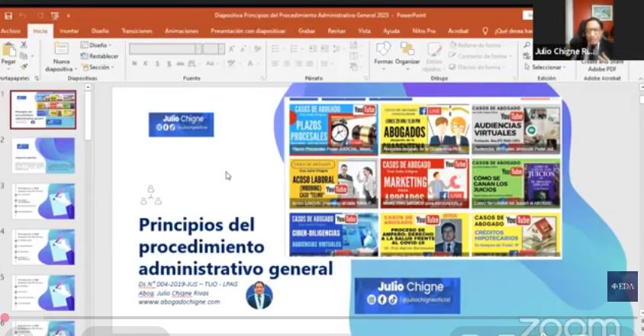Toggle bold (N) formatting
Screen dimensions: 644x336
click(134, 63)
